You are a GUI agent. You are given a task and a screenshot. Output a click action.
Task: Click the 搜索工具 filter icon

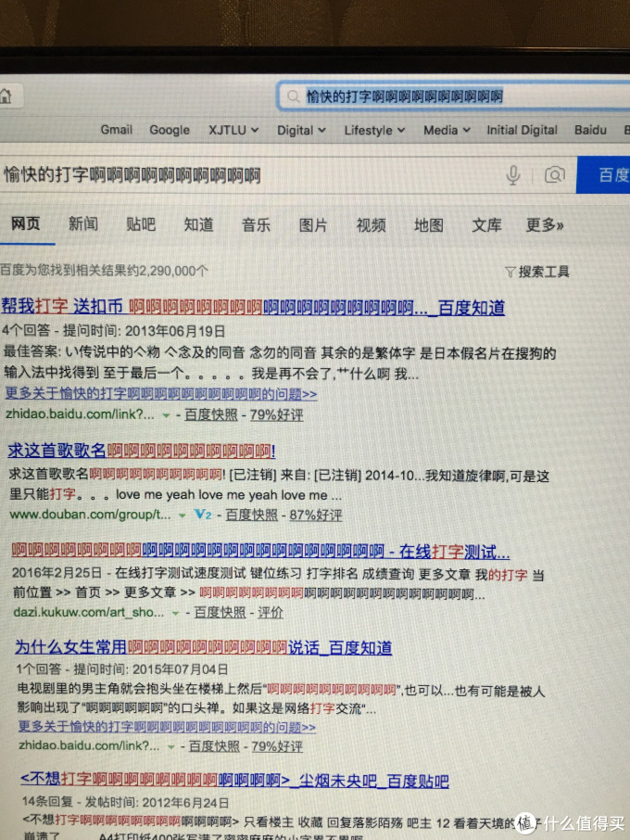coord(510,273)
